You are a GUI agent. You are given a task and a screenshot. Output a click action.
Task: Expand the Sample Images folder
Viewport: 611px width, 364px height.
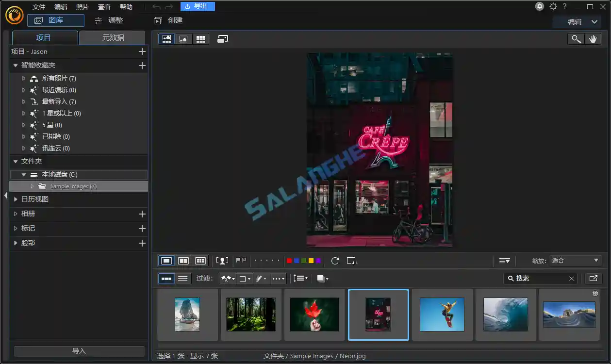tap(32, 186)
